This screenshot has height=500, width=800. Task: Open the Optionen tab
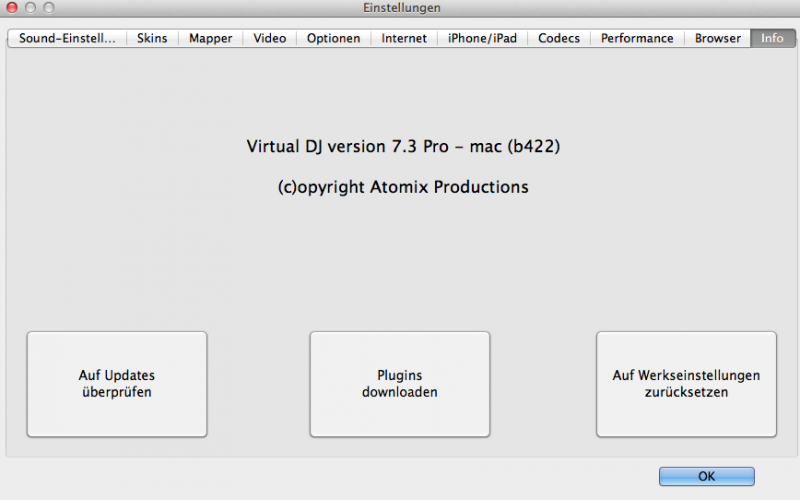333,38
